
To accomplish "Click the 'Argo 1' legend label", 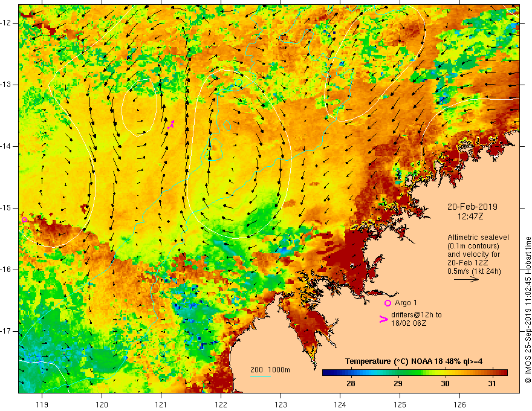I will [x=406, y=303].
